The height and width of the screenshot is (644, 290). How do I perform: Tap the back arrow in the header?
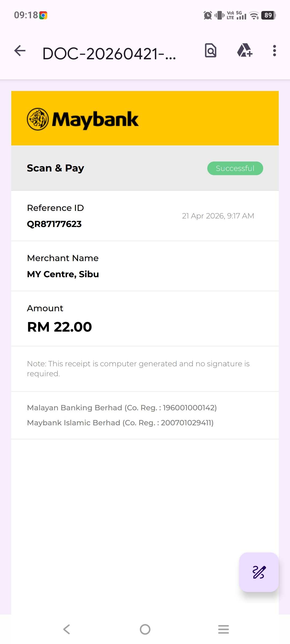[x=20, y=51]
